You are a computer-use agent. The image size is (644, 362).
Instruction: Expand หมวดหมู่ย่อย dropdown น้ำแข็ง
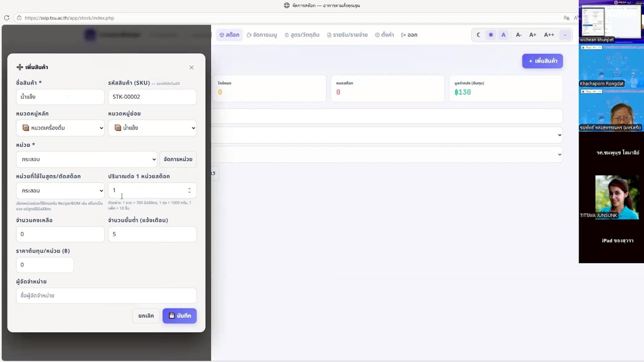(x=152, y=128)
